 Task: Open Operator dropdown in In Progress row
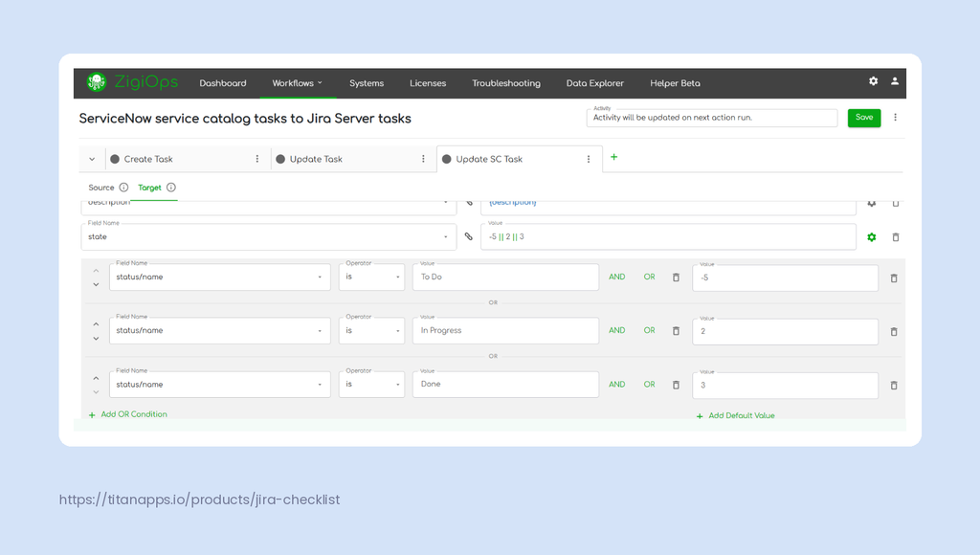(x=372, y=331)
